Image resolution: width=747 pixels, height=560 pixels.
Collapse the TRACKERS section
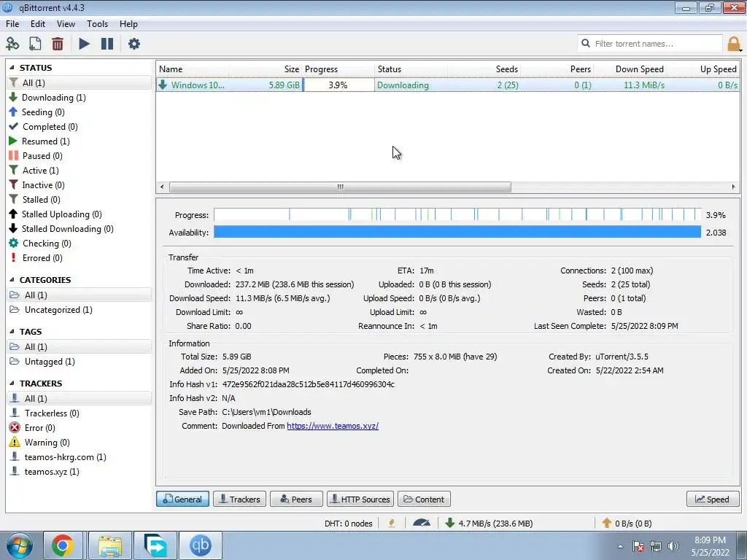click(12, 384)
